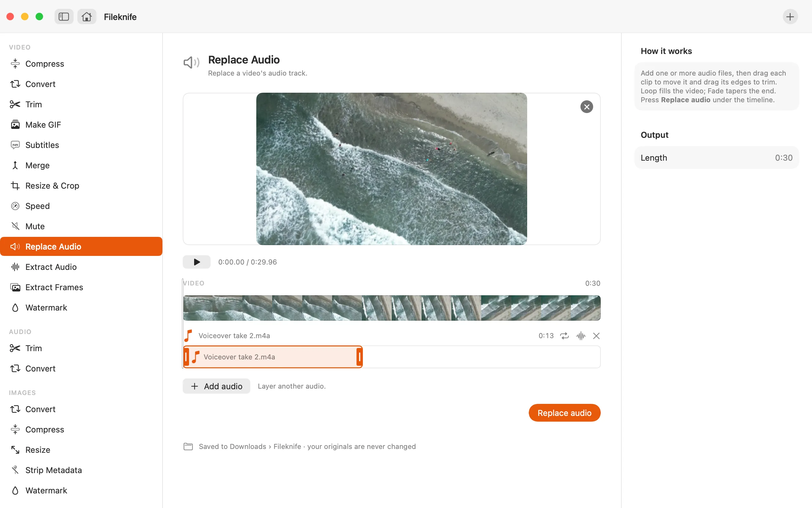Open the Extract Audio tool
Viewport: 812px width, 508px height.
click(81, 267)
